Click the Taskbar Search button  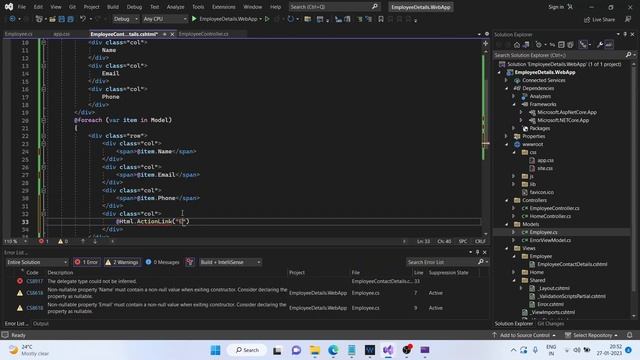pyautogui.click(x=247, y=350)
